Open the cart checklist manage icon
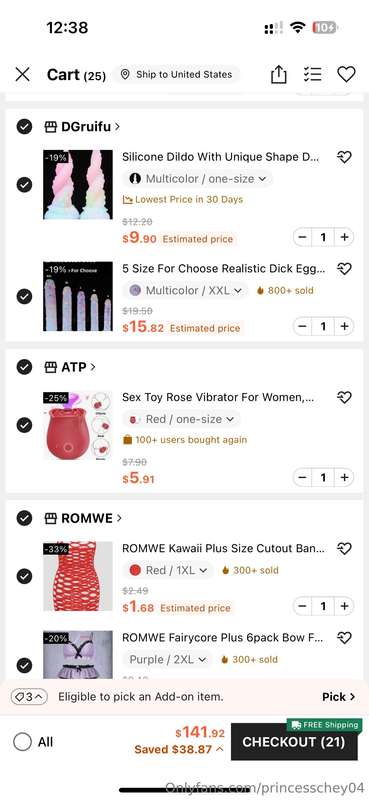The image size is (369, 800). 312,74
